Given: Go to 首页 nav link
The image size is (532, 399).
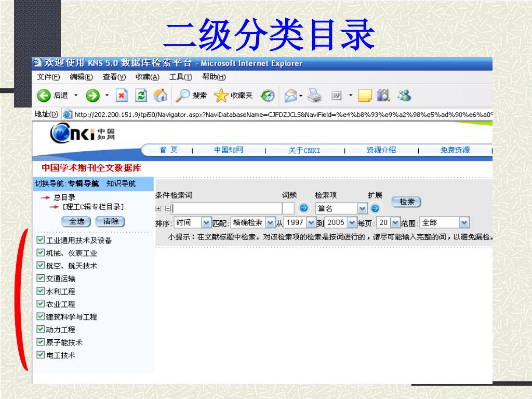Looking at the screenshot, I should (169, 150).
